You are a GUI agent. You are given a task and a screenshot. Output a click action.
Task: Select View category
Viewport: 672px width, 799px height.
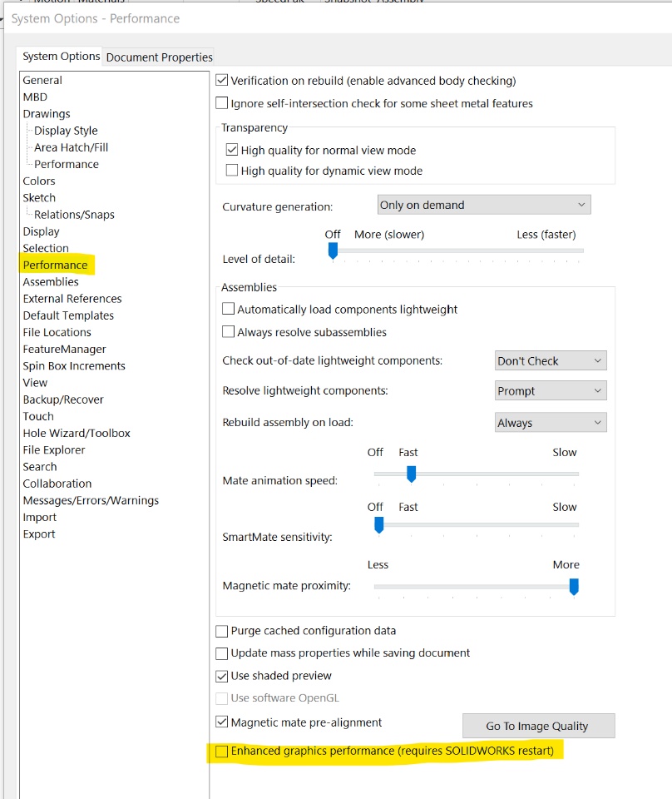35,383
